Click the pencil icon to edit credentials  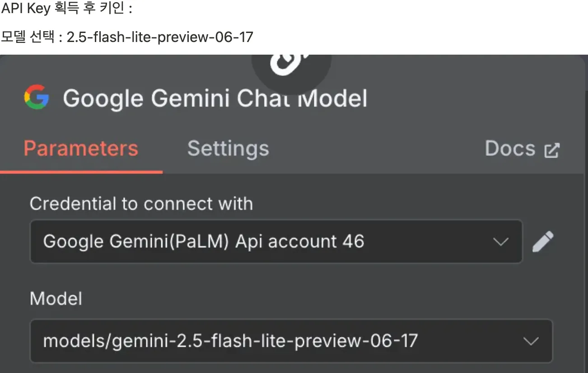point(543,241)
